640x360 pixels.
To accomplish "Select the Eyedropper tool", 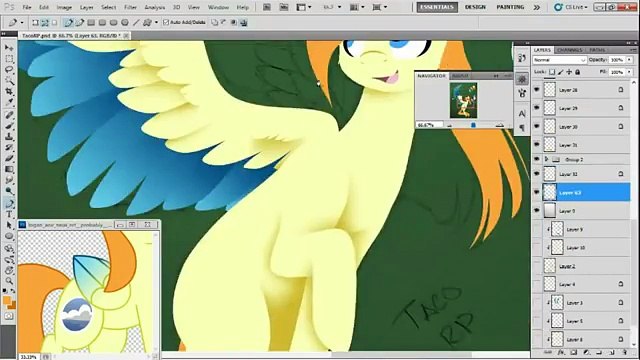I will point(9,102).
